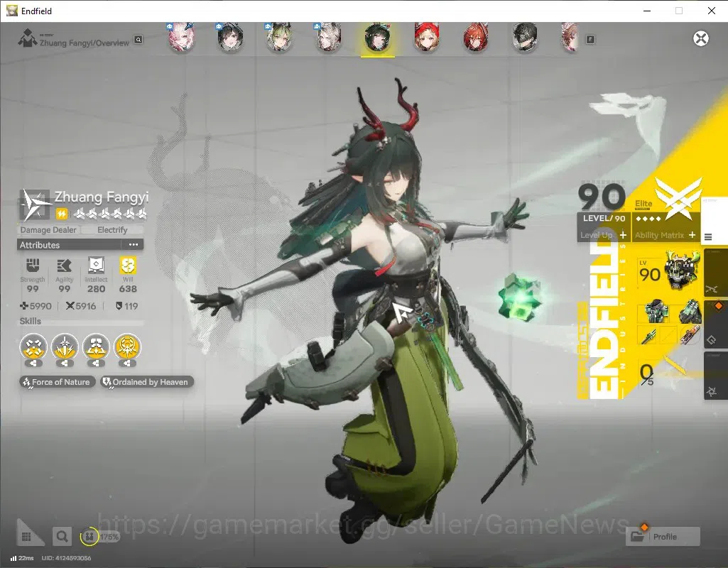Open the Profile button

pyautogui.click(x=663, y=537)
